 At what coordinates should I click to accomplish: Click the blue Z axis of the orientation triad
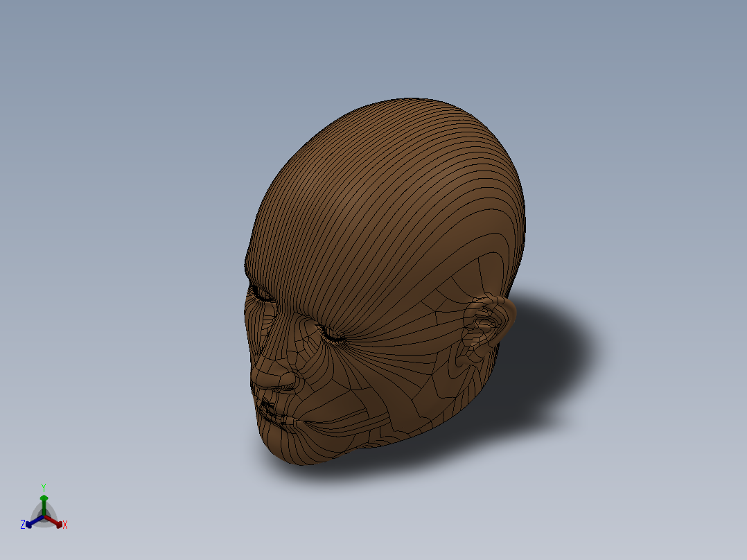click(x=35, y=521)
